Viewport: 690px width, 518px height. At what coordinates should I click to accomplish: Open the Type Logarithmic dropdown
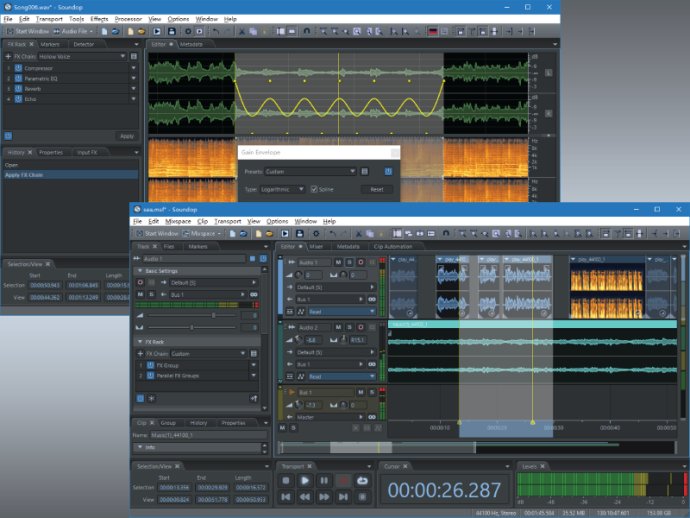pyautogui.click(x=282, y=189)
